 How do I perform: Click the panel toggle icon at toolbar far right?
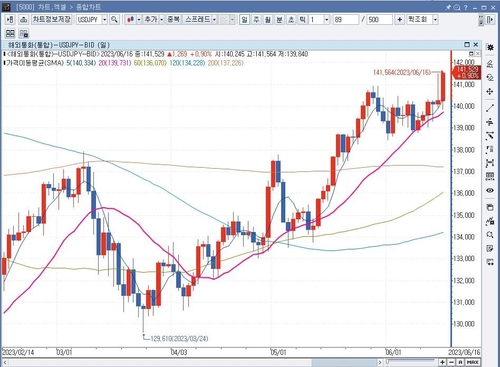[490, 20]
